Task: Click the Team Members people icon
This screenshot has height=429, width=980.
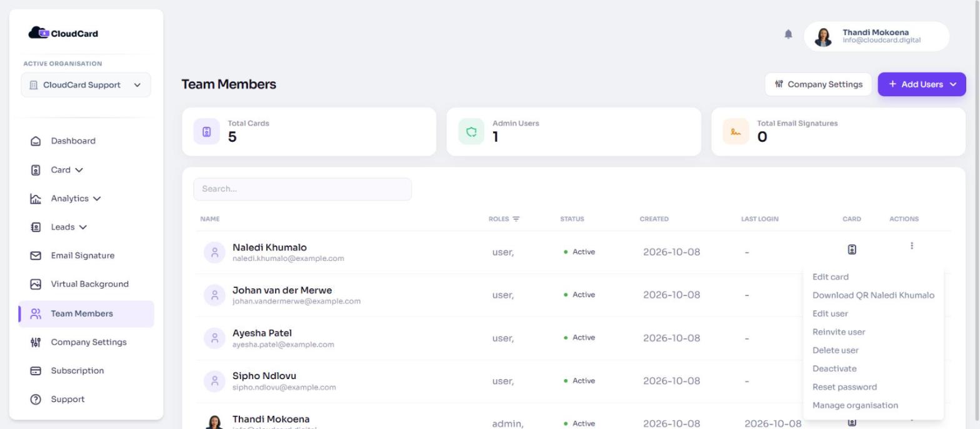Action: coord(36,313)
